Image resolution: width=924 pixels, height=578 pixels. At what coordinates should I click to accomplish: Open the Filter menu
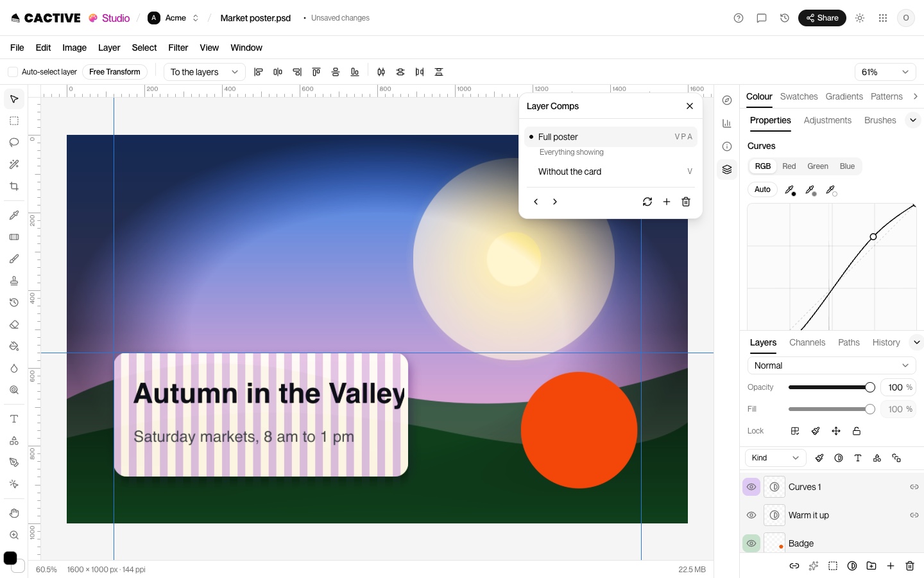(x=178, y=48)
